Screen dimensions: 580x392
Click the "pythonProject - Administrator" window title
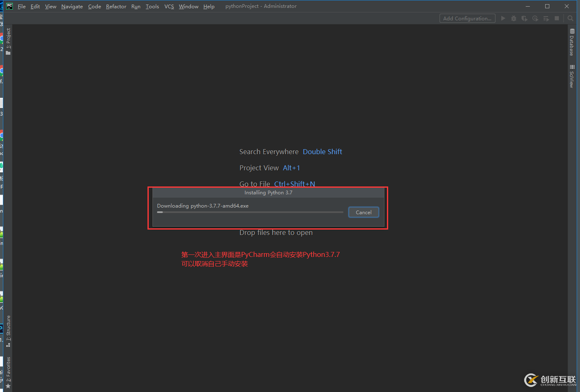click(x=261, y=6)
